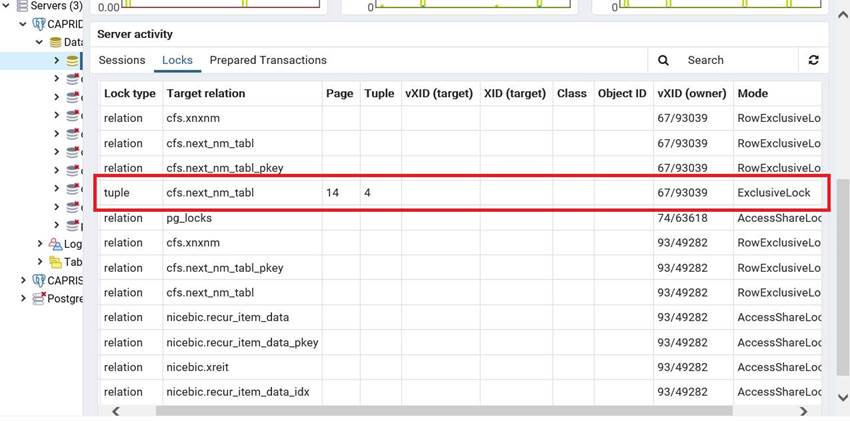The image size is (850, 421).
Task: Click the Databases node icon in tree
Action: click(54, 42)
